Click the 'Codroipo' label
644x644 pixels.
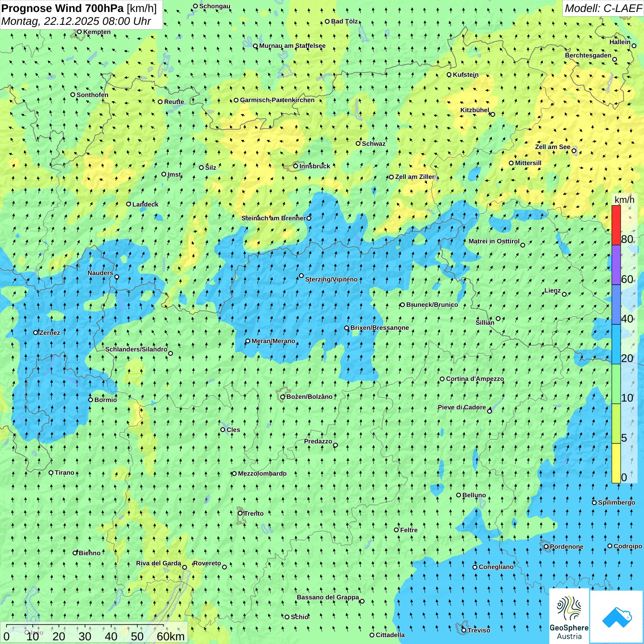(x=628, y=546)
